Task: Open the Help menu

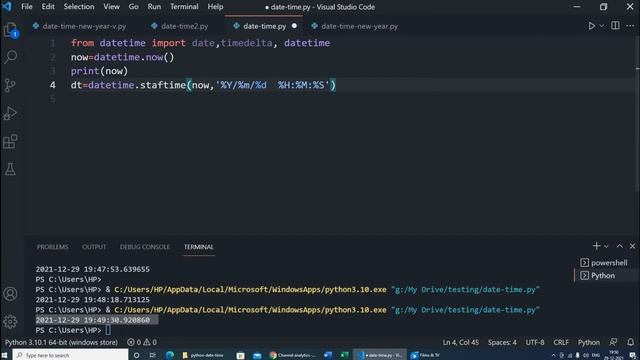Action: (x=215, y=7)
